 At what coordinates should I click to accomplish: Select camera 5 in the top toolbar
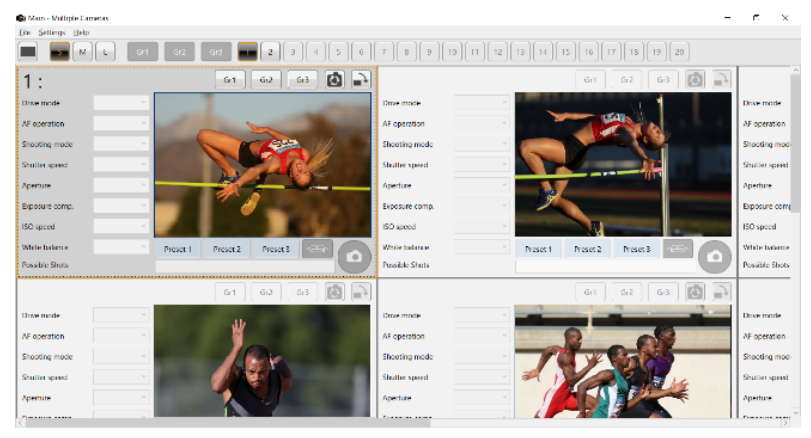[338, 52]
